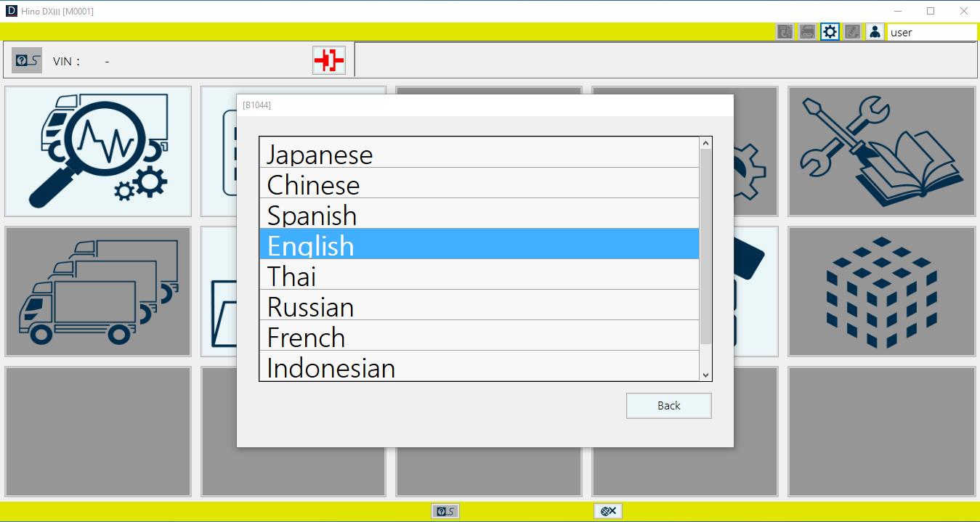This screenshot has width=980, height=522.
Task: Click the user name input field
Action: [x=932, y=32]
